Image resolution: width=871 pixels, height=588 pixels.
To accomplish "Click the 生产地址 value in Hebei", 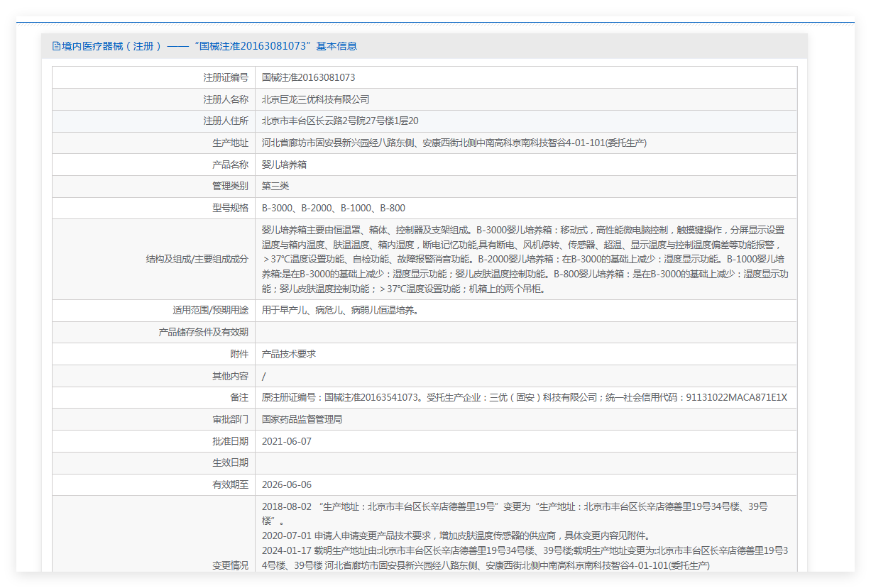I will coord(454,143).
